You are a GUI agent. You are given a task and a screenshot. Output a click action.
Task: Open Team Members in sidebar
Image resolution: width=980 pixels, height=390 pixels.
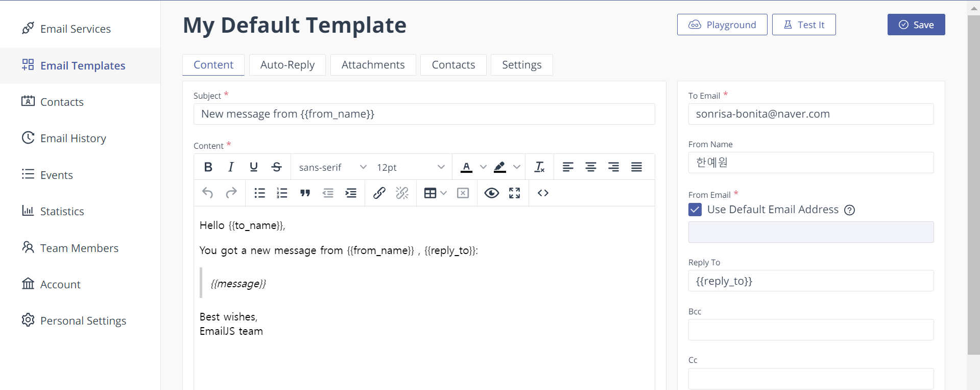coord(80,248)
